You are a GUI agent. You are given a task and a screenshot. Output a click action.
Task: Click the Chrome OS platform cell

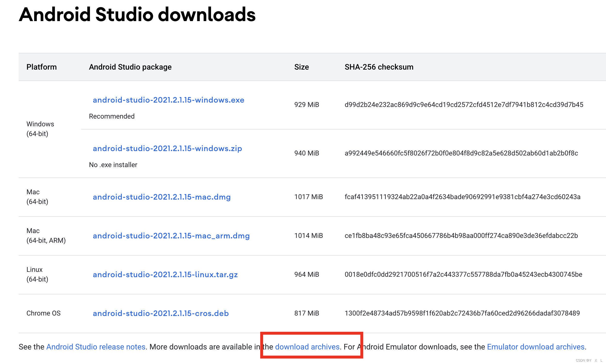[x=43, y=313]
